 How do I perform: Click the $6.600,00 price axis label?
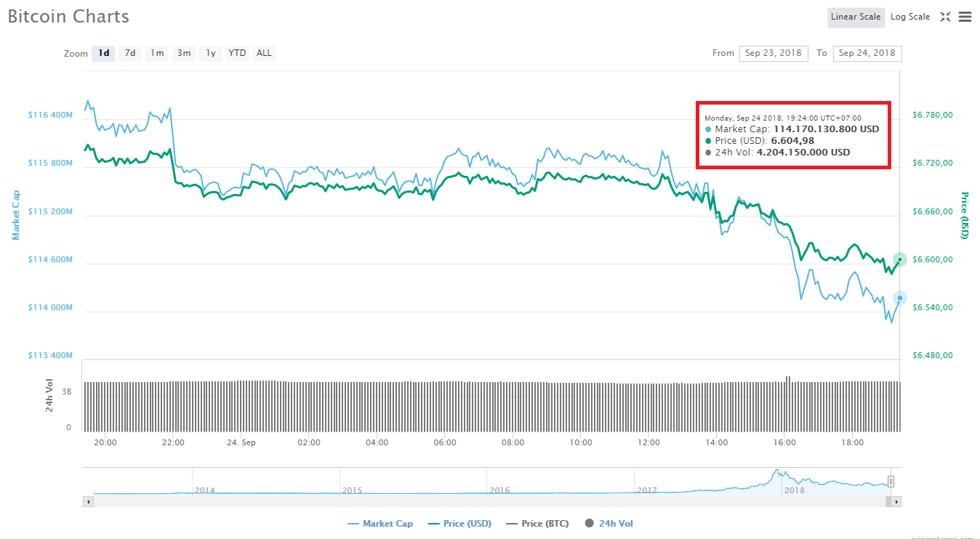click(932, 259)
